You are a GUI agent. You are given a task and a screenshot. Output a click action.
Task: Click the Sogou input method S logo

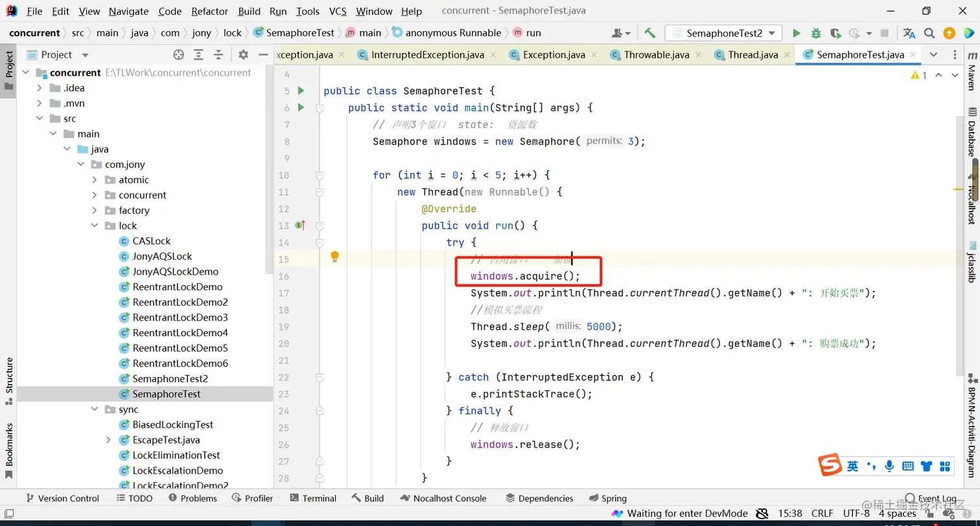pyautogui.click(x=830, y=465)
